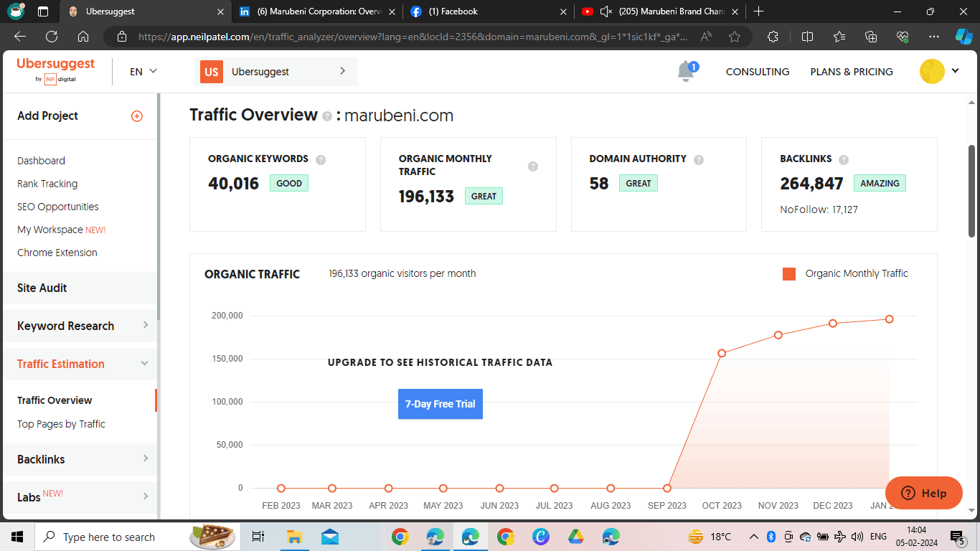Click the Organic Keywords help question mark
Viewport: 980px width, 551px height.
[x=320, y=159]
